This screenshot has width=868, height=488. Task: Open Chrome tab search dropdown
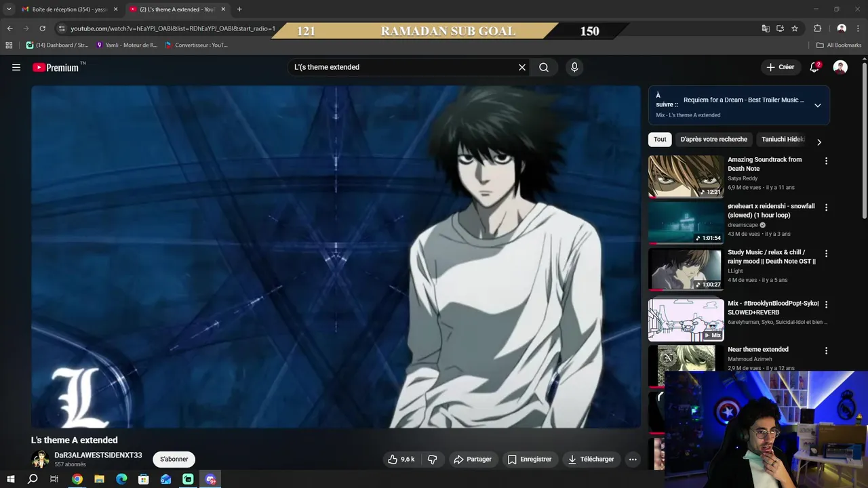click(x=9, y=9)
